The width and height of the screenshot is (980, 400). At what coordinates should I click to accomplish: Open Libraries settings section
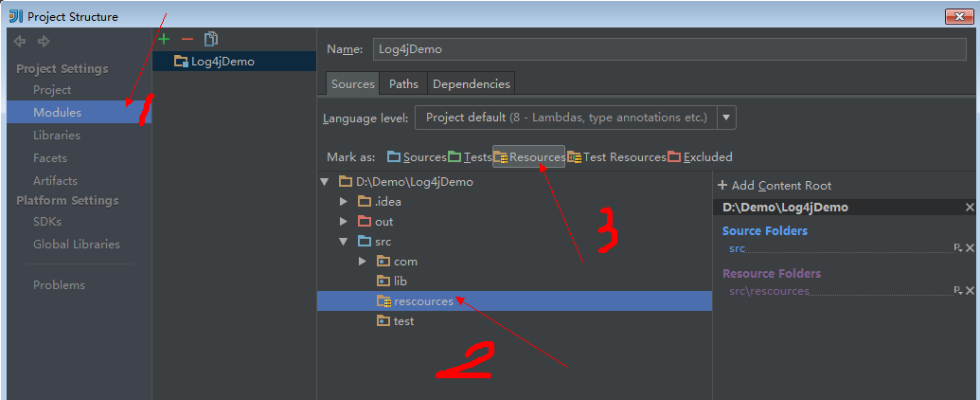point(57,136)
